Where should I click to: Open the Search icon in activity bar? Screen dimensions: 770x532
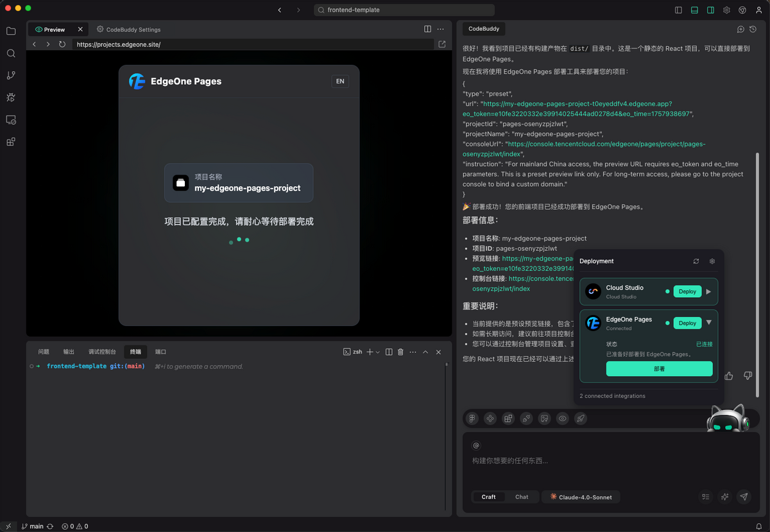[x=10, y=53]
